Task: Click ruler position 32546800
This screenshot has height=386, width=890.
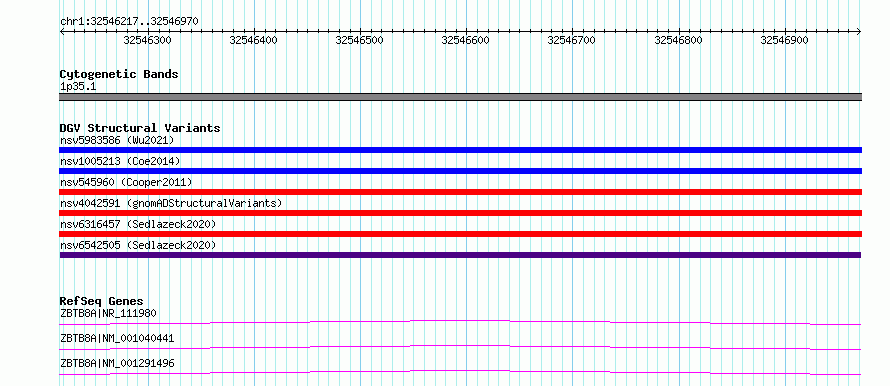Action: point(679,40)
